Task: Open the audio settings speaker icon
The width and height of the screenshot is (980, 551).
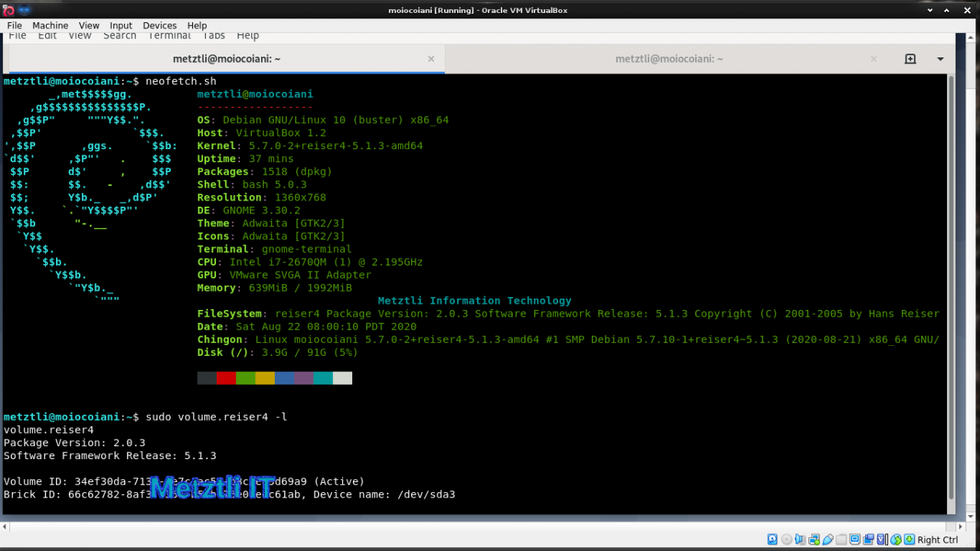Action: coord(800,540)
